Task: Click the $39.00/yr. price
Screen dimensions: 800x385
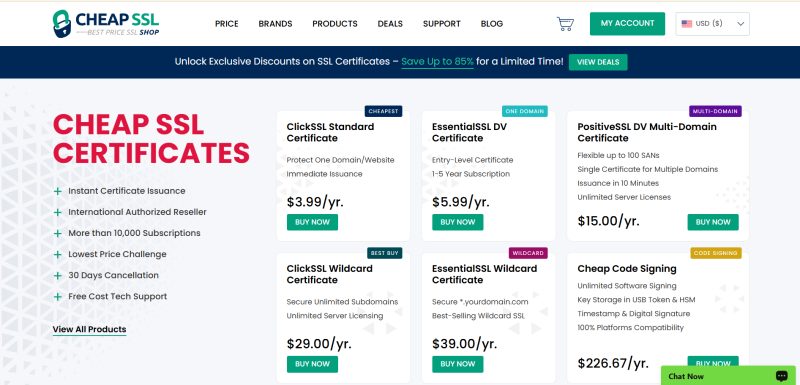Action: coord(464,344)
